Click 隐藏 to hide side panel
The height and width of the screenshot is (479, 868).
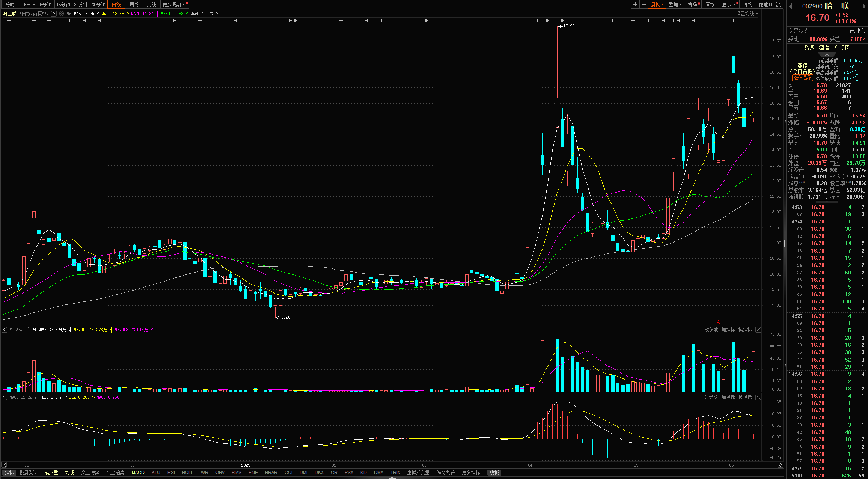[766, 5]
